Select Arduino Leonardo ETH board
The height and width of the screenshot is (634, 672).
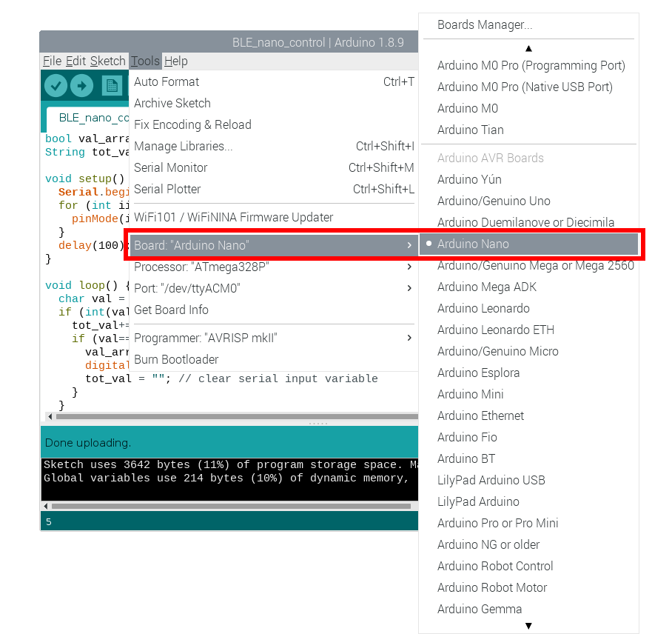click(528, 330)
